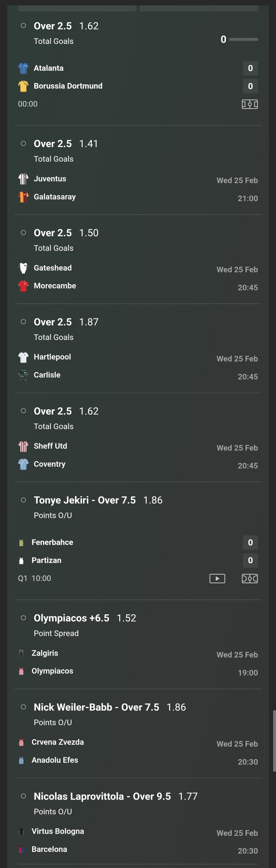
Task: Toggle the selection circle for Over 2.5 at 1.41
Action: pyautogui.click(x=23, y=144)
